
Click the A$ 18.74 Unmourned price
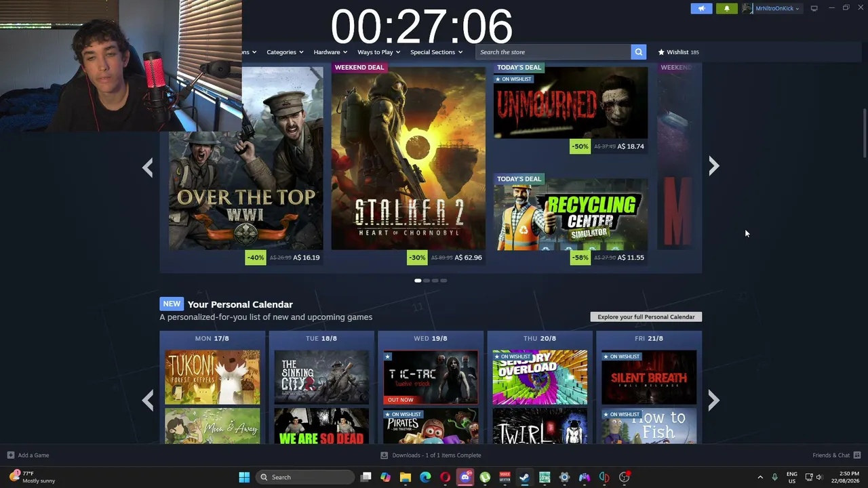click(631, 146)
